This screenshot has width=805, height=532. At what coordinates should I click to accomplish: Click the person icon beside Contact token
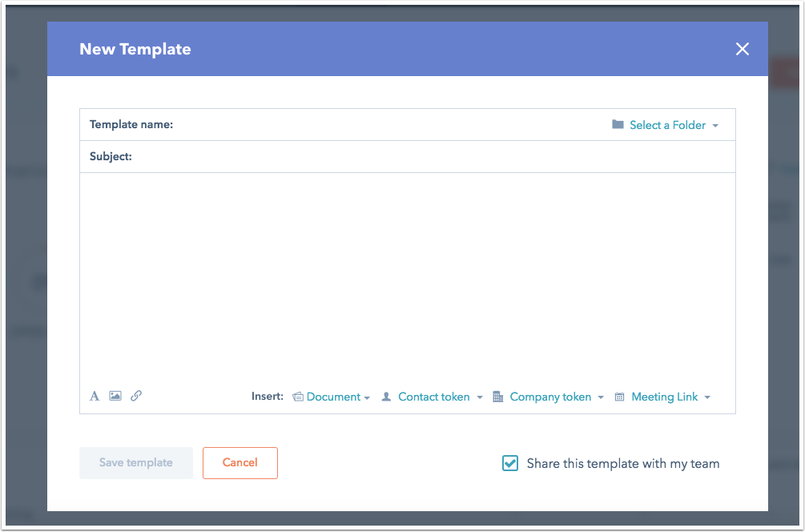click(387, 397)
